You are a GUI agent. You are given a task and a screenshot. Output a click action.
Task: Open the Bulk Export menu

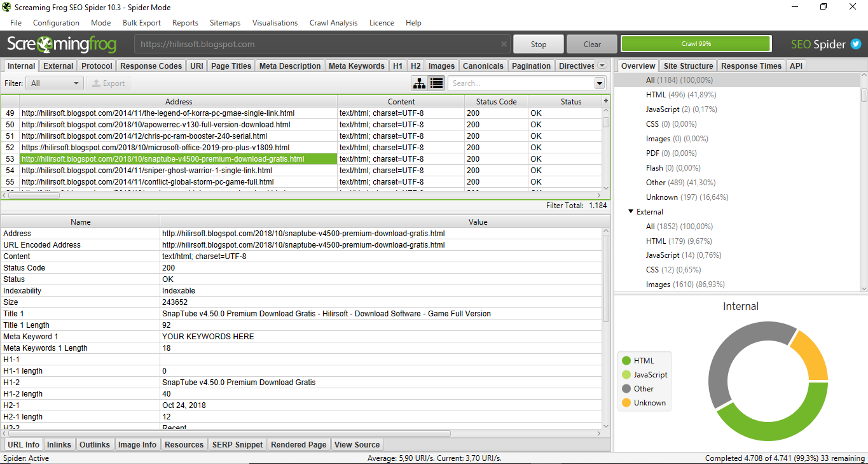click(142, 22)
